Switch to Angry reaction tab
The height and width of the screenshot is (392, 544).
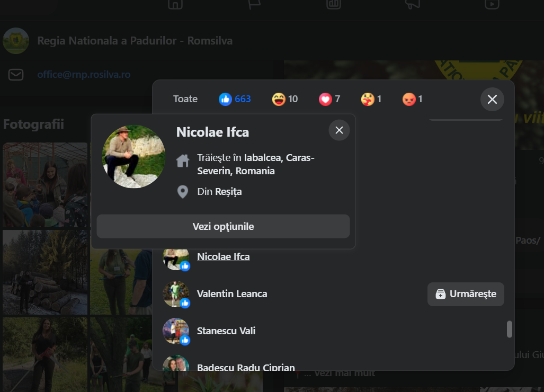click(413, 99)
